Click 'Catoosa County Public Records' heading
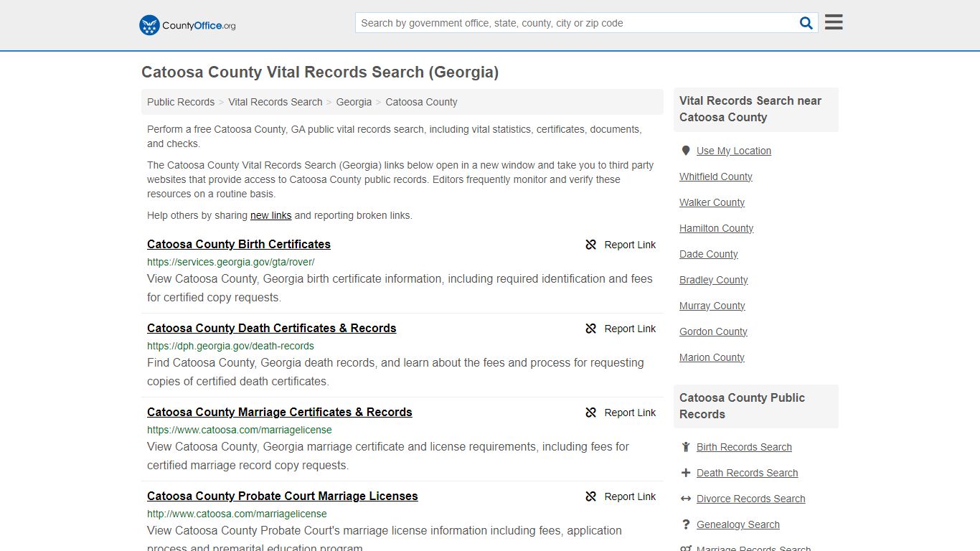The image size is (980, 551). 742,406
